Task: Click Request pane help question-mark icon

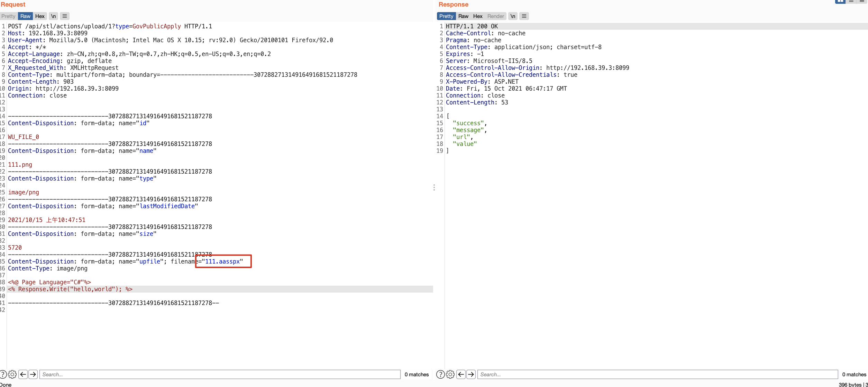Action: [x=3, y=374]
